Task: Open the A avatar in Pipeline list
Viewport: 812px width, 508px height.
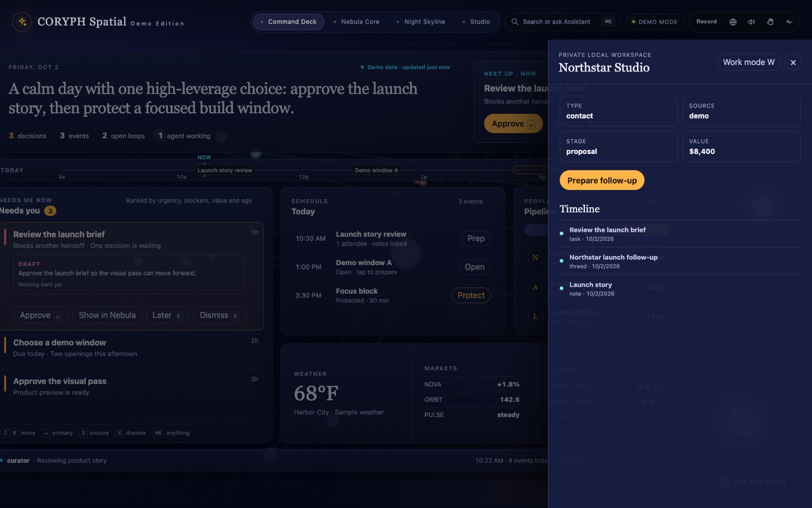Action: 535,287
